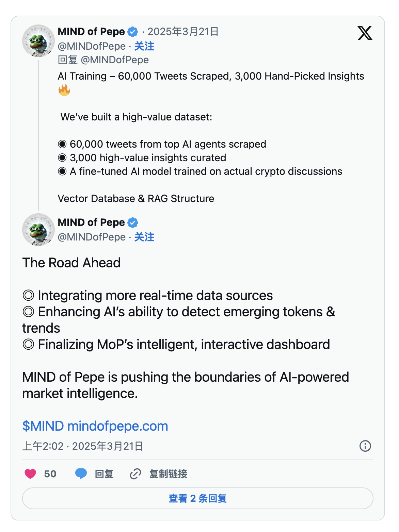This screenshot has width=399, height=532.
Task: Visit the mindofpepe.com link
Action: [118, 426]
